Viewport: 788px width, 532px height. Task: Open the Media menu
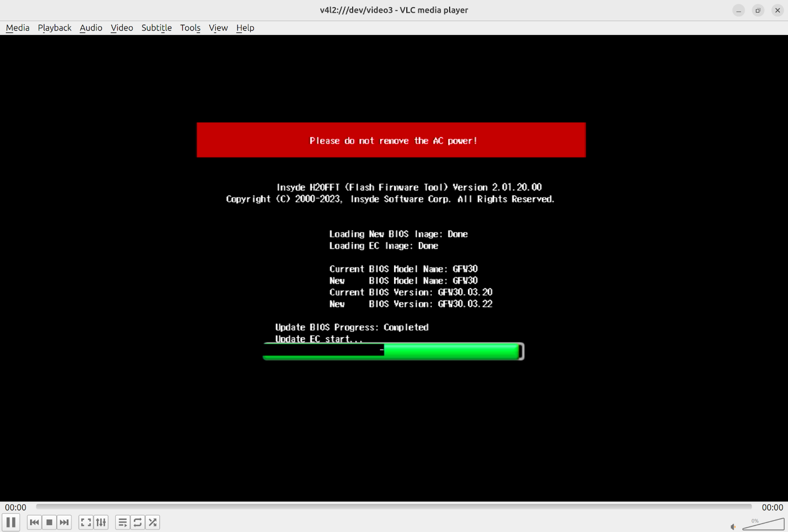pos(18,28)
